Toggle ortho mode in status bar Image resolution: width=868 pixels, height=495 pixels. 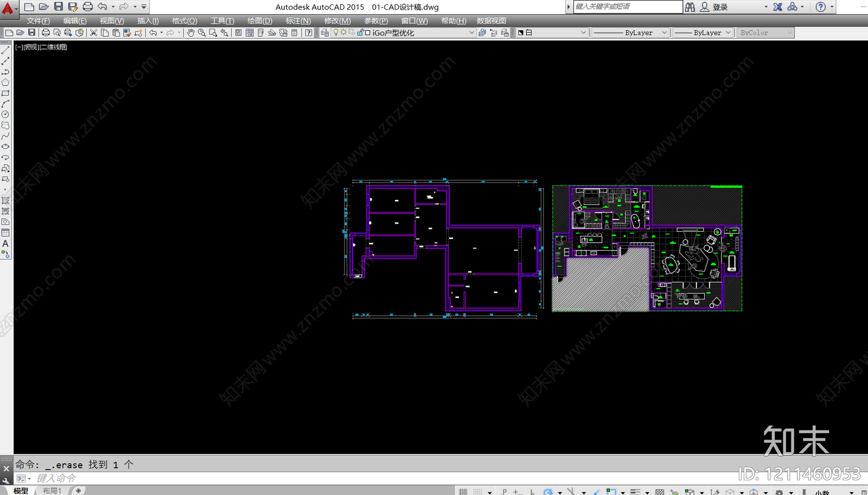coord(532,492)
